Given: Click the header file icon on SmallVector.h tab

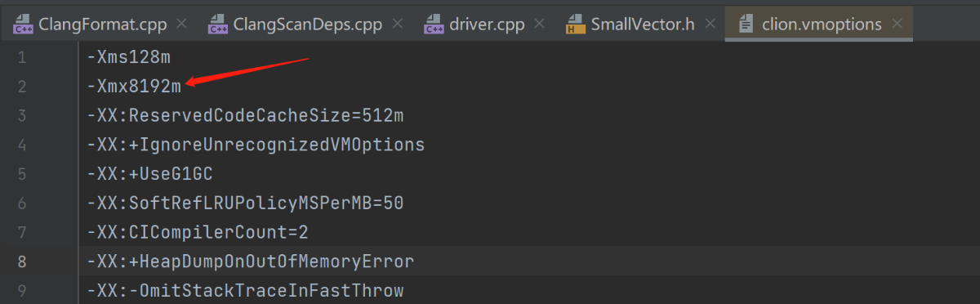Looking at the screenshot, I should (575, 25).
